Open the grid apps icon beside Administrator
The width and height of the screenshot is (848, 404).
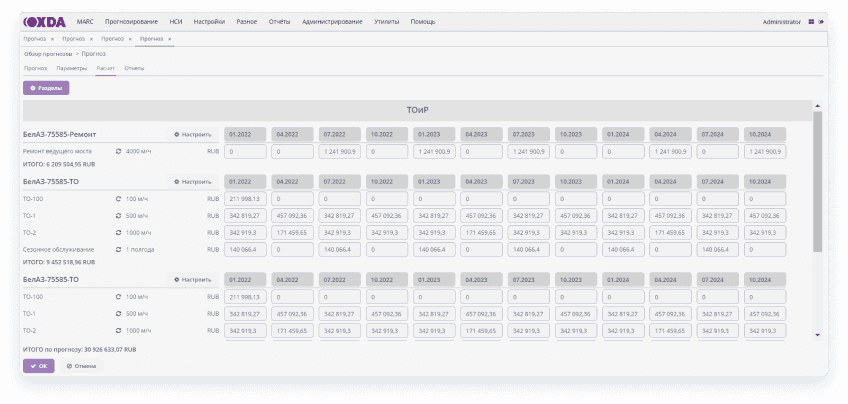[x=811, y=22]
